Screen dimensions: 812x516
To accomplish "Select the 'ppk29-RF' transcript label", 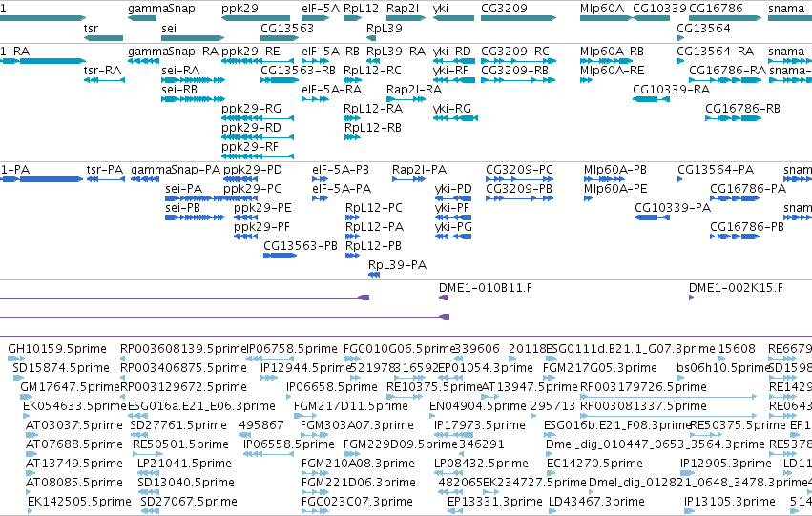I will tap(250, 147).
